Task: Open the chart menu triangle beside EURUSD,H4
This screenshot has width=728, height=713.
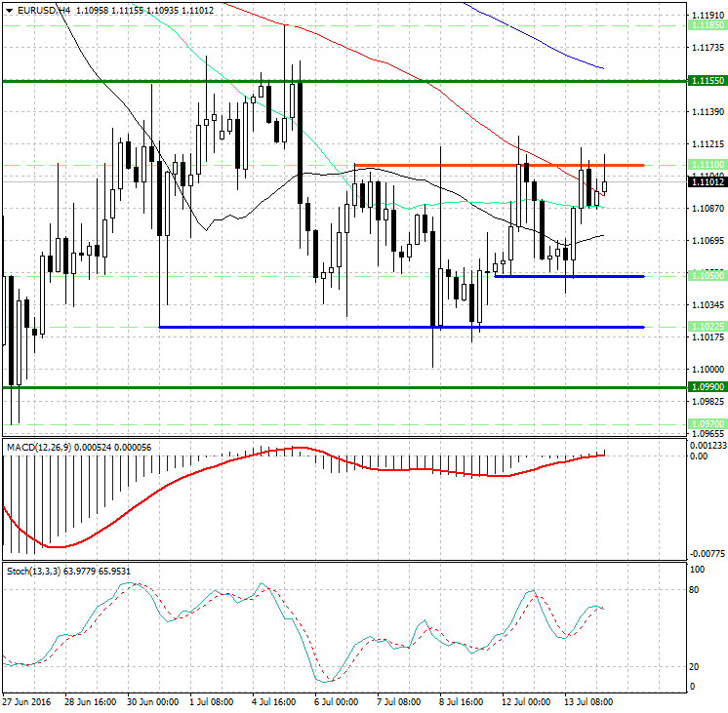Action: pos(10,10)
